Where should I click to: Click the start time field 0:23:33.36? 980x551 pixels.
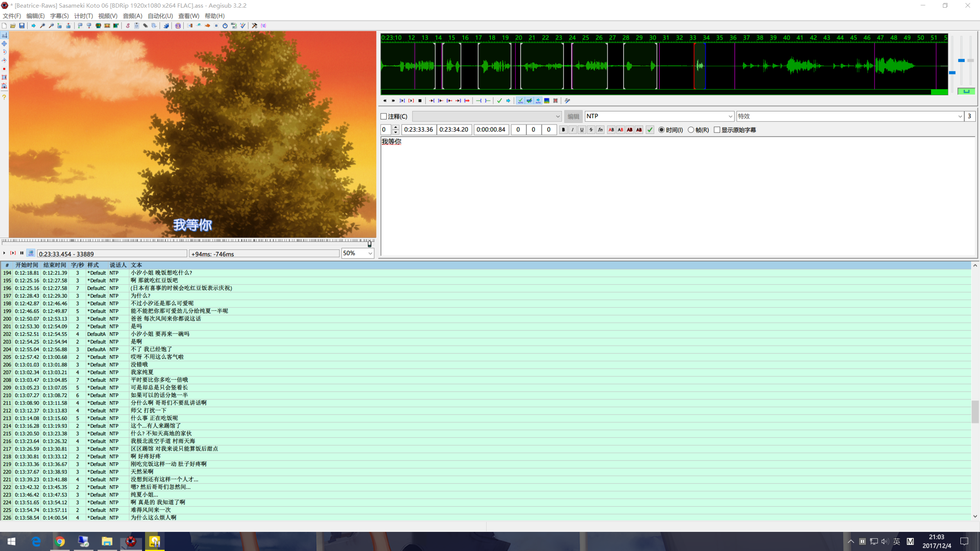click(x=419, y=130)
